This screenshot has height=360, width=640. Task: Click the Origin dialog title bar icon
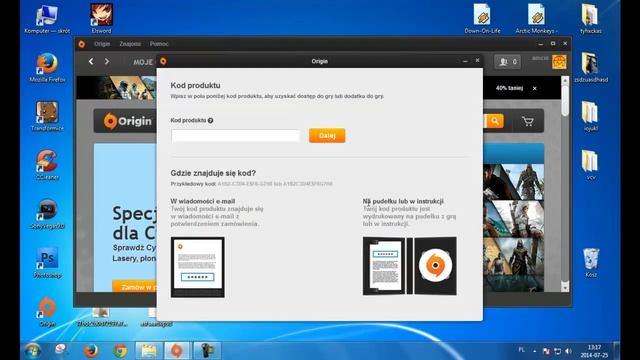point(163,61)
